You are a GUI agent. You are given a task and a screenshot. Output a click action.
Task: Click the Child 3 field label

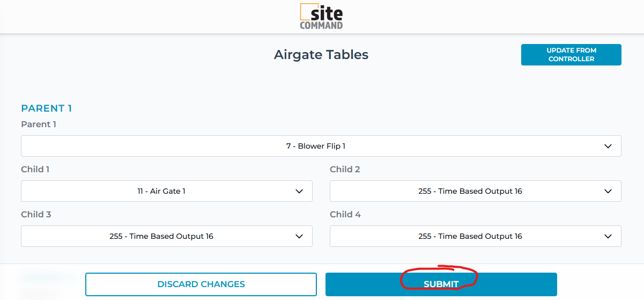pos(36,215)
